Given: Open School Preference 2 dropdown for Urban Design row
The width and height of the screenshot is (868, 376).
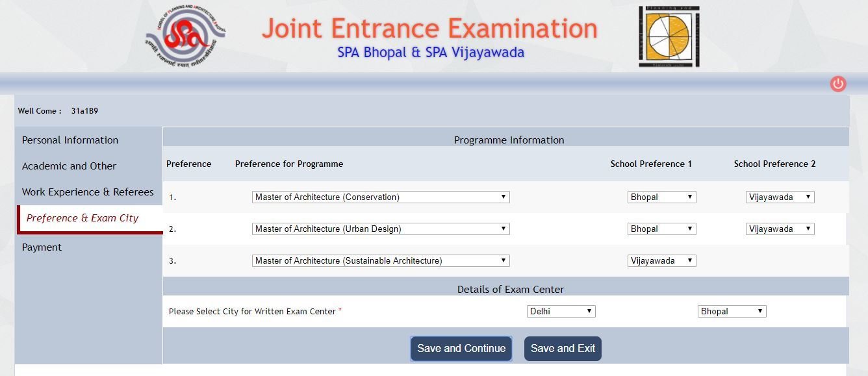Looking at the screenshot, I should [x=780, y=229].
